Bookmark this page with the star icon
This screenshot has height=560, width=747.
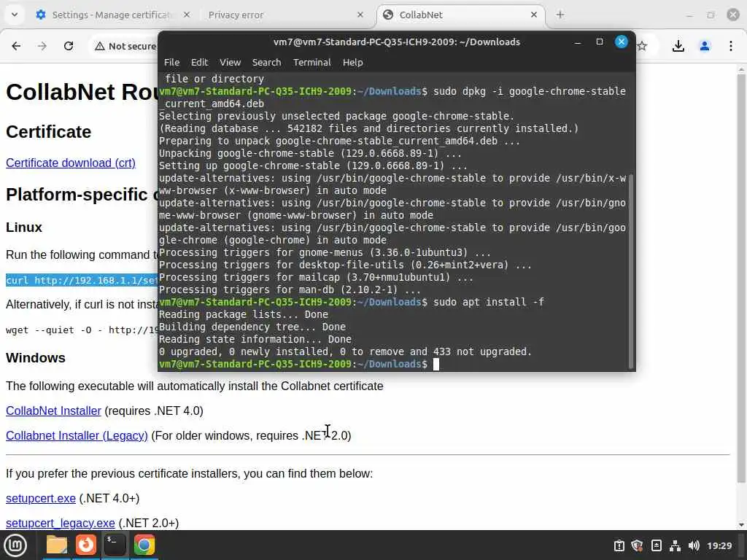point(642,46)
